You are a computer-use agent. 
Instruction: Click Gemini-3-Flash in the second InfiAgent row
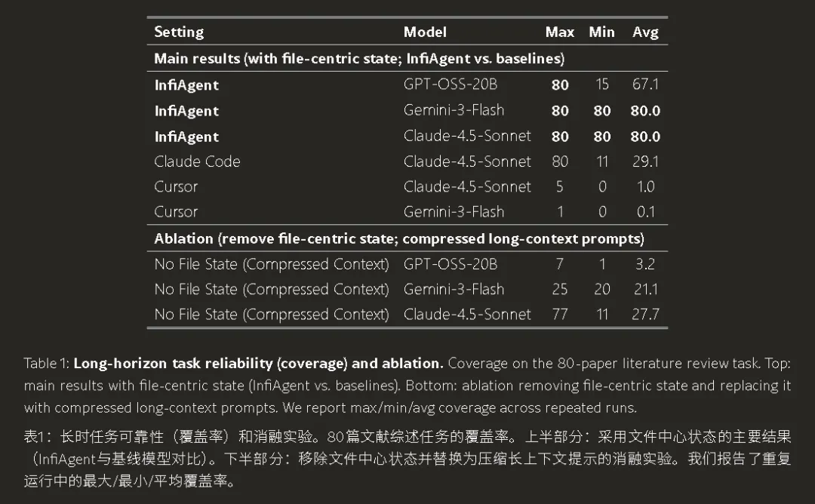click(x=454, y=110)
